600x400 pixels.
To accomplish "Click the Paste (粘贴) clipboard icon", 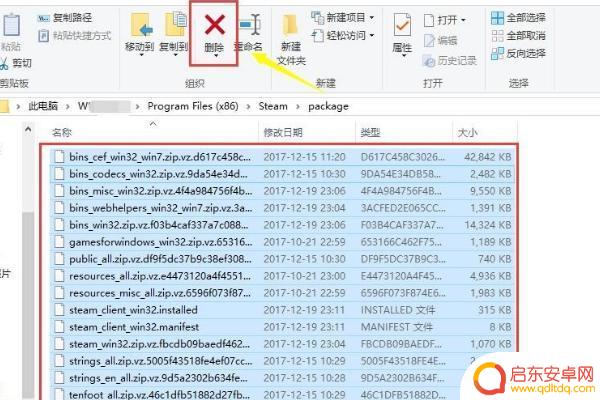I will [x=11, y=25].
